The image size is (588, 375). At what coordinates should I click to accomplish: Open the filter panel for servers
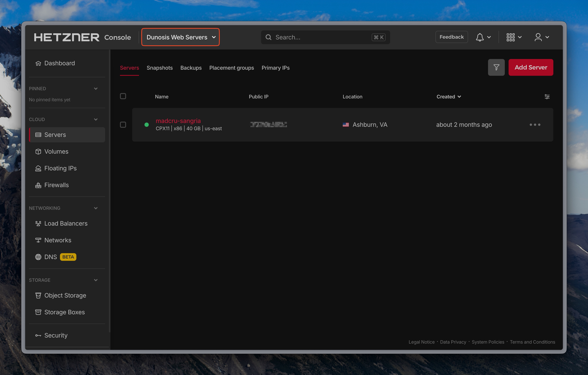[496, 67]
